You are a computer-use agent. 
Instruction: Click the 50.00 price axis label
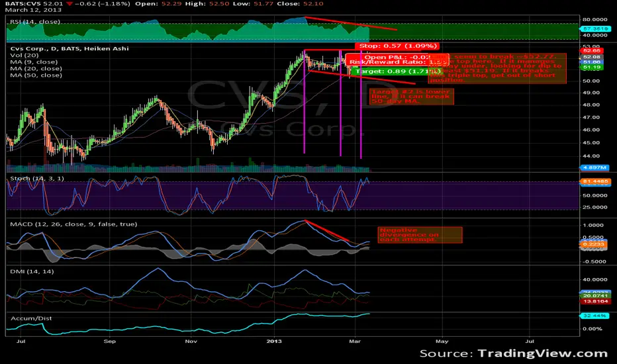click(592, 81)
